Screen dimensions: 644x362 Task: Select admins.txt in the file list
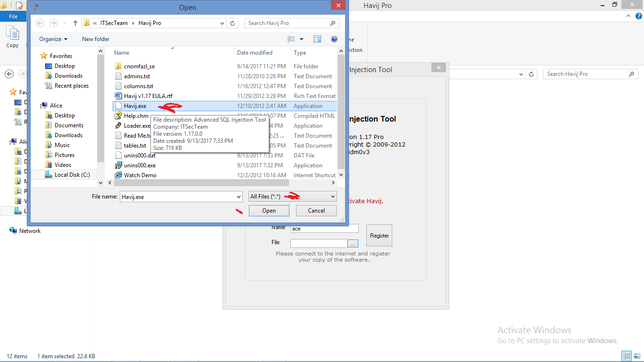pos(137,76)
